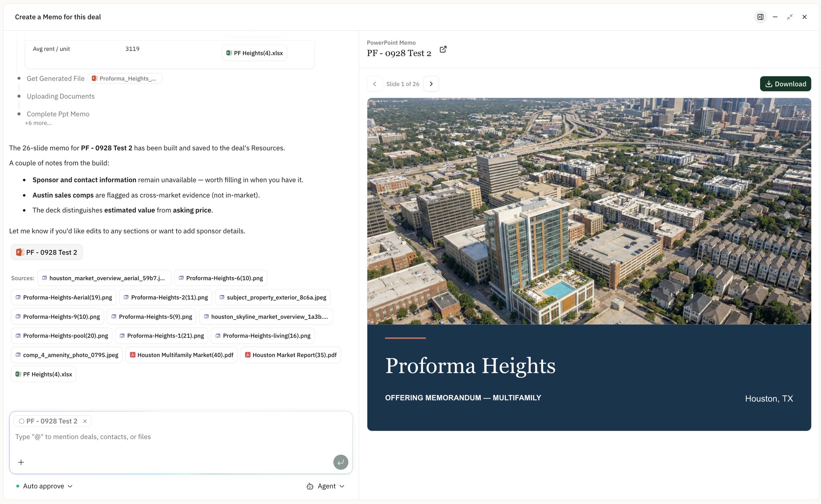Open PF Heights(4).xlsx chip in table
This screenshot has width=821, height=504.
point(255,53)
